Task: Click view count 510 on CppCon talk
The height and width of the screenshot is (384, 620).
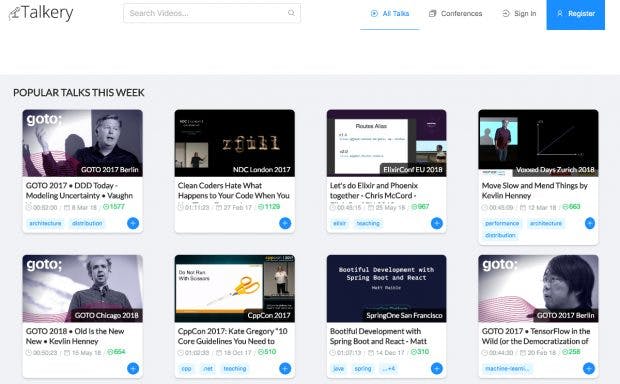Action: click(x=267, y=352)
